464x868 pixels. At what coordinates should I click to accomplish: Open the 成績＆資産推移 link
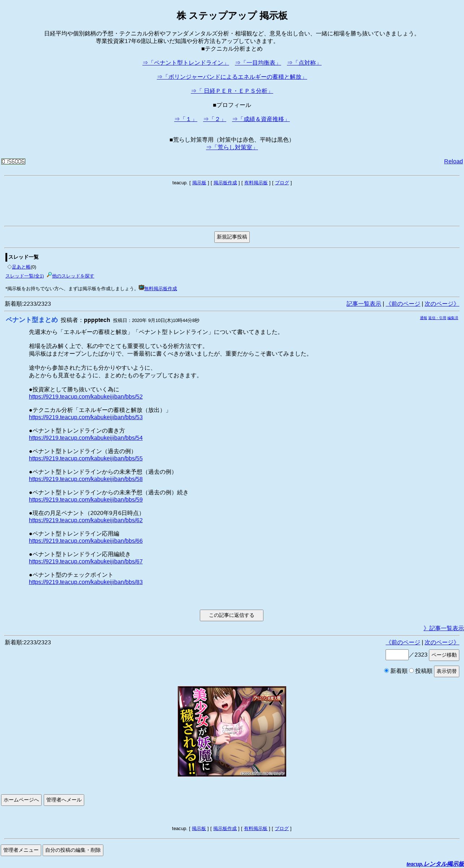[261, 119]
